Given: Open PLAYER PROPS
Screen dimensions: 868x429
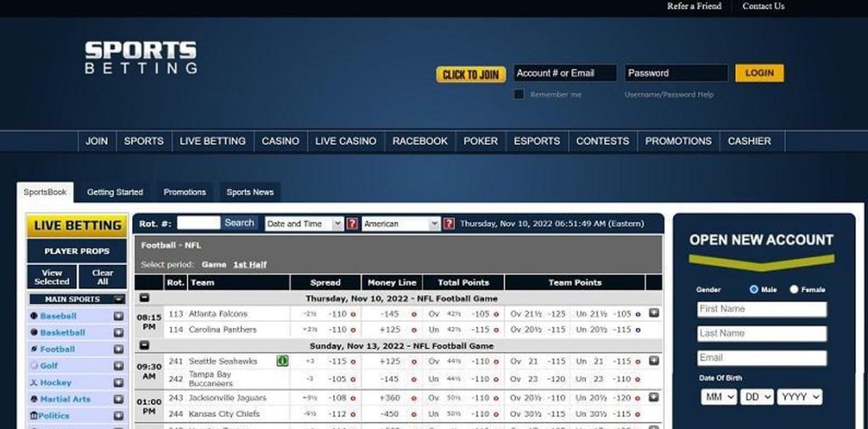Looking at the screenshot, I should 77,251.
